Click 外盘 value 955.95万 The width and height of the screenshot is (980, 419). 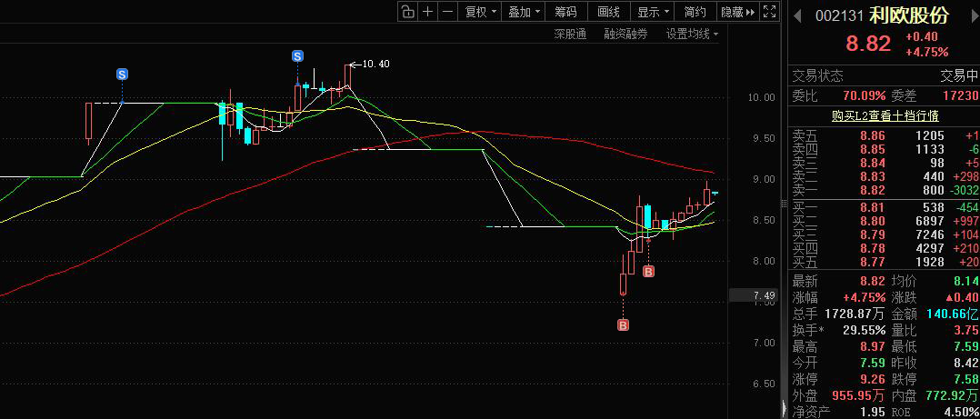click(x=859, y=394)
